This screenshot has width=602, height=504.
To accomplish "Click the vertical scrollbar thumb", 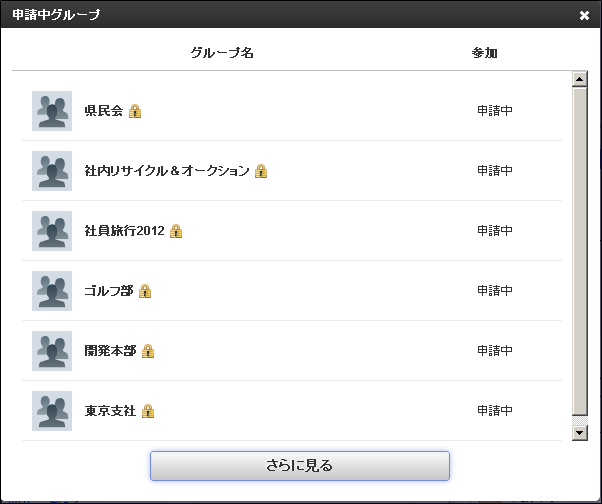I will tap(579, 251).
